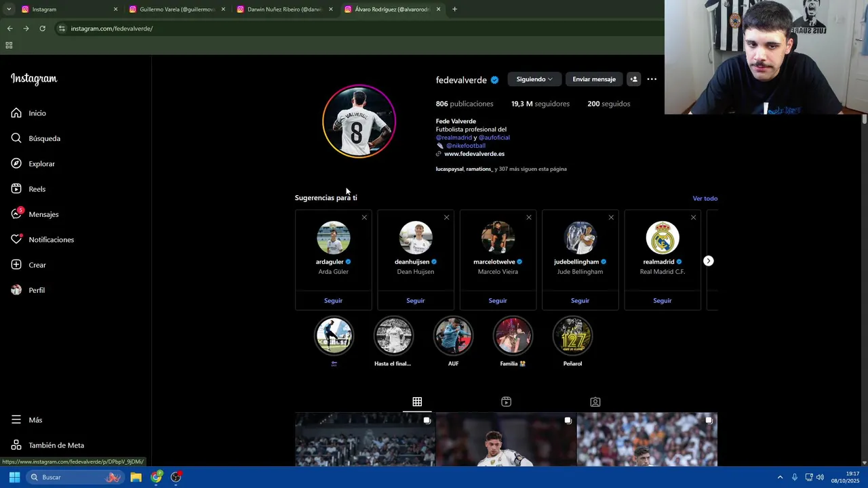Expand the Siguiendo dropdown button
The image size is (868, 488).
click(534, 79)
